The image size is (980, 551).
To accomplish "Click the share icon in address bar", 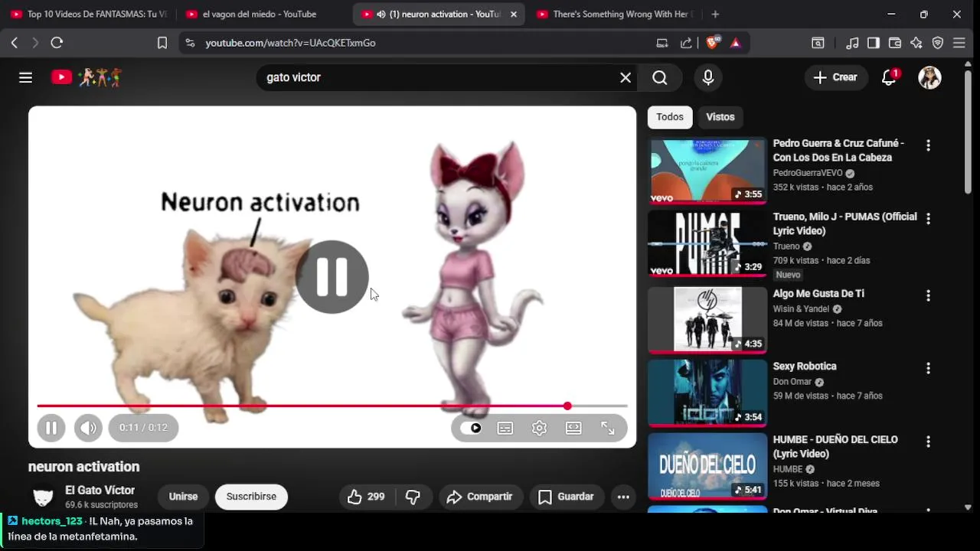I will tap(686, 43).
